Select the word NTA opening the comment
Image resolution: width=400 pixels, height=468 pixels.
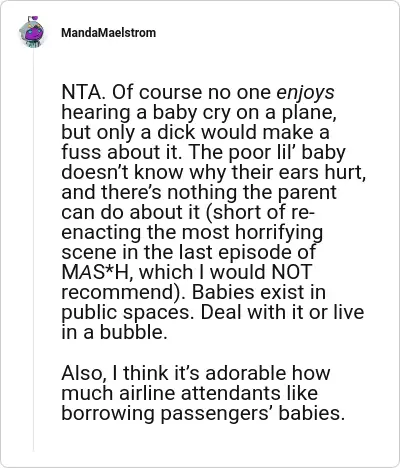click(81, 93)
